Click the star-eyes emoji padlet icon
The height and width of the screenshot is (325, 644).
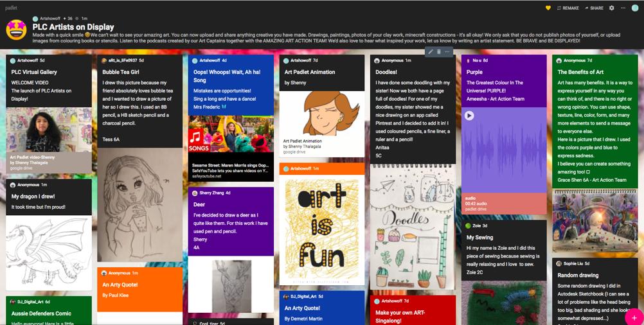point(17,30)
